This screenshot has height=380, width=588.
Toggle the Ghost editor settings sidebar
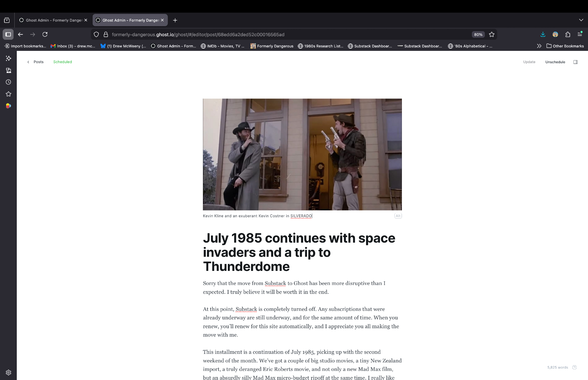tap(575, 62)
